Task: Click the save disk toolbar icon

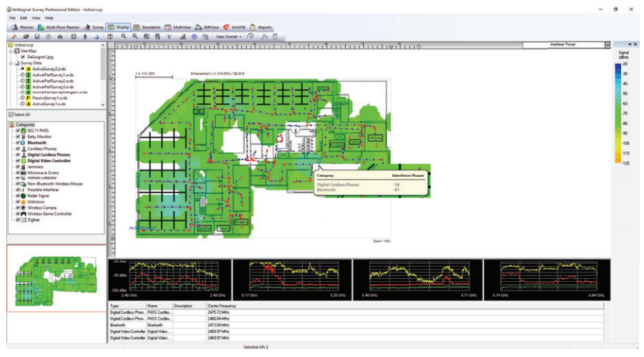Action: tap(37, 36)
